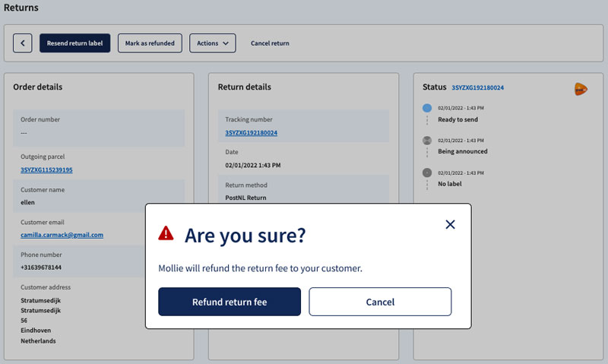This screenshot has width=608, height=364.
Task: Click the Being announced status icon
Action: tap(427, 141)
